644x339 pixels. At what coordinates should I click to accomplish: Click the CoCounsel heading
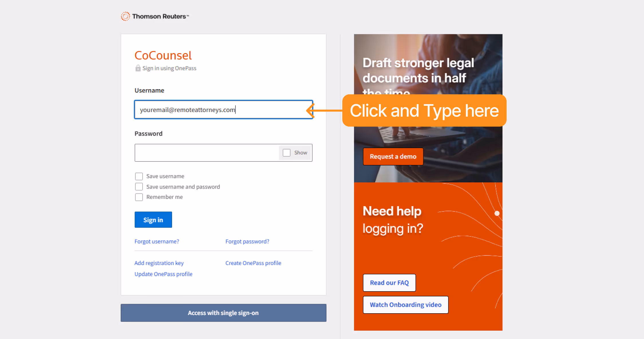click(x=163, y=55)
